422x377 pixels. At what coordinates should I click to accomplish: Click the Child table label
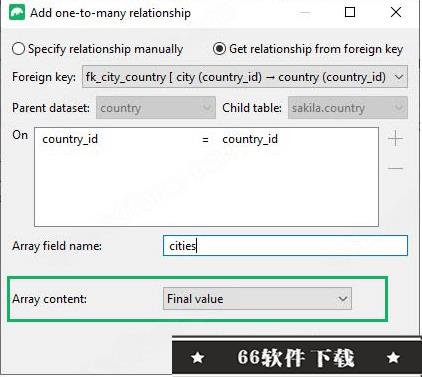coord(252,108)
